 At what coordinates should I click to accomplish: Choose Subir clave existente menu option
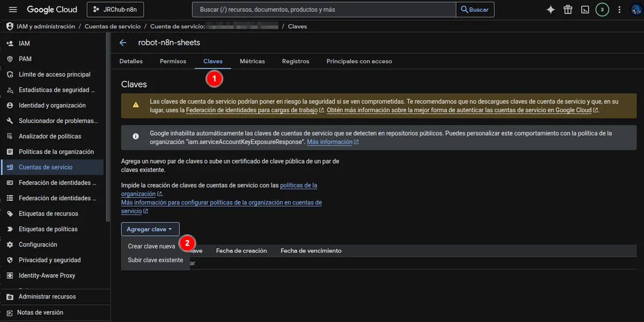[x=156, y=260]
